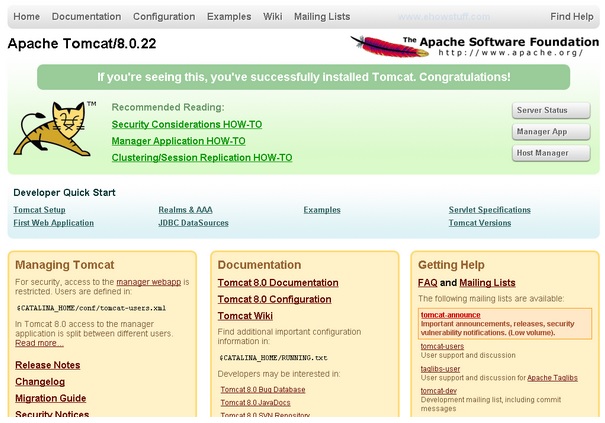The image size is (605, 423).
Task: Open the Servlet Specifications link
Action: pos(489,210)
